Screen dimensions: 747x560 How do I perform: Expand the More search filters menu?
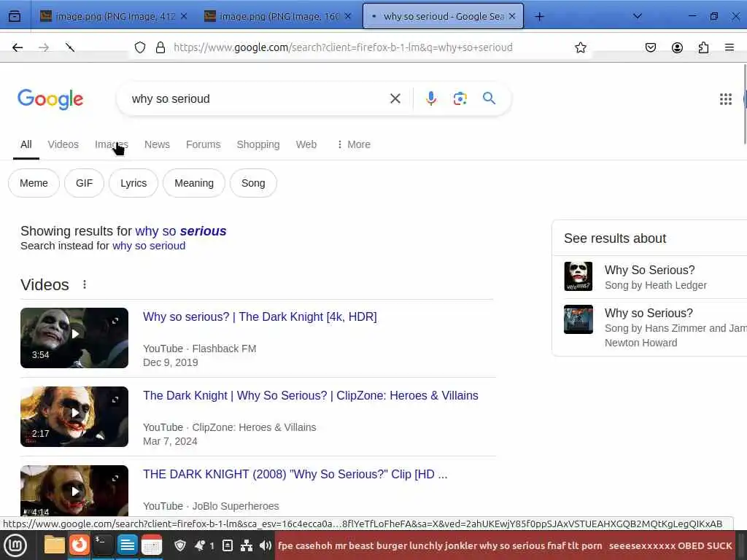[x=354, y=144]
